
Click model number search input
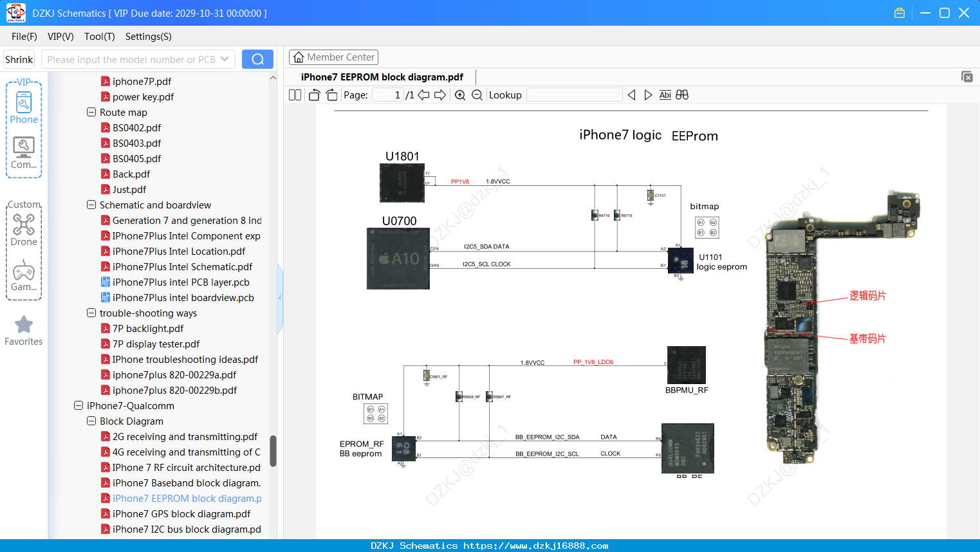click(131, 59)
